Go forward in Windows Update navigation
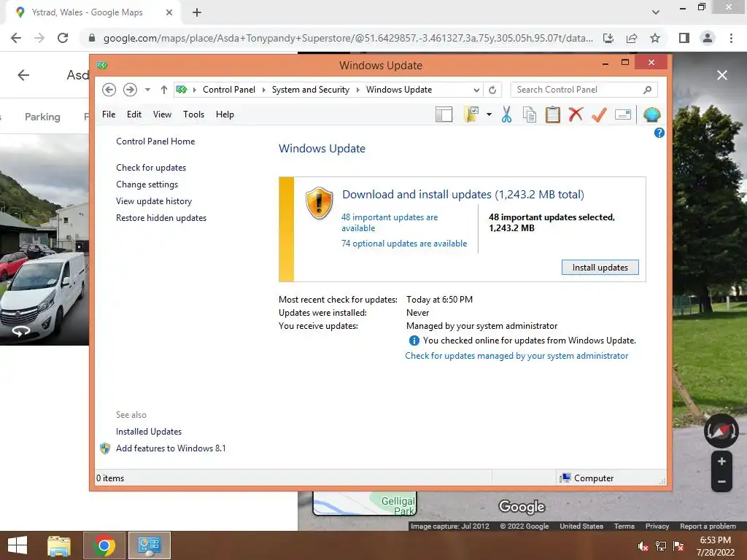The width and height of the screenshot is (747, 560). click(x=130, y=90)
